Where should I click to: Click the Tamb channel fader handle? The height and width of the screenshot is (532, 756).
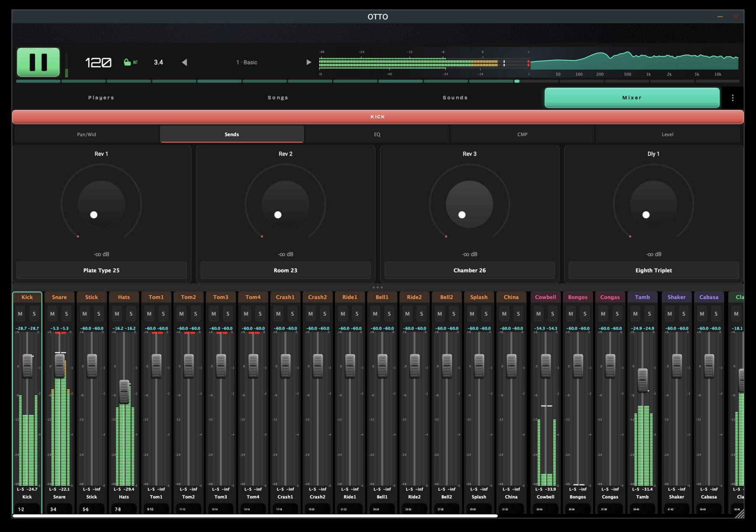pos(643,380)
